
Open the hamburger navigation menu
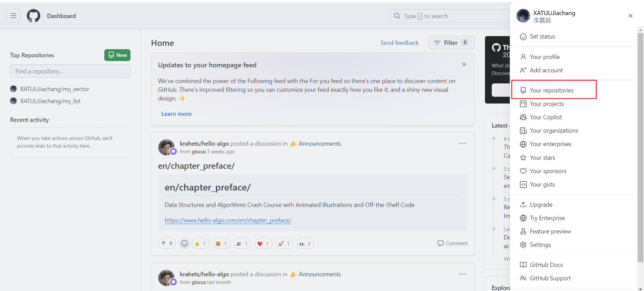coord(13,16)
